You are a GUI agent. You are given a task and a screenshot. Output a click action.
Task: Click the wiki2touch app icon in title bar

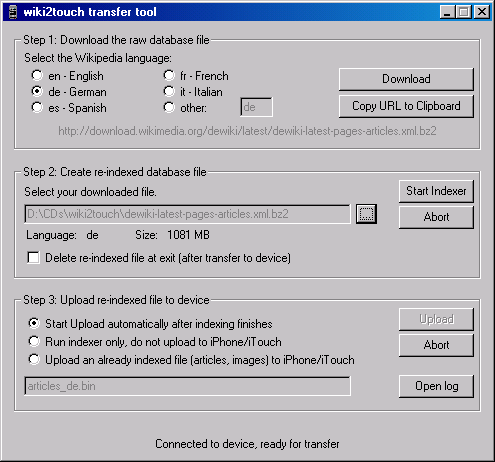pos(13,12)
